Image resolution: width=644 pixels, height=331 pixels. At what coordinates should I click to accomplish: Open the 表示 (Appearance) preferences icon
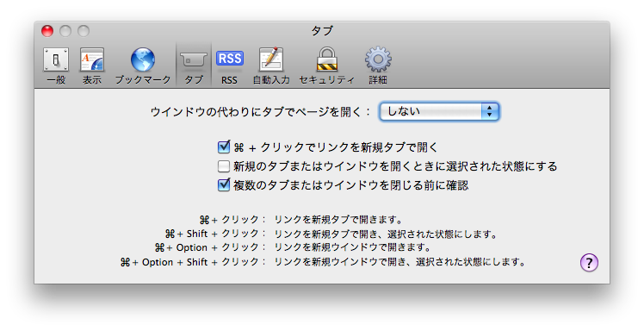tap(92, 60)
